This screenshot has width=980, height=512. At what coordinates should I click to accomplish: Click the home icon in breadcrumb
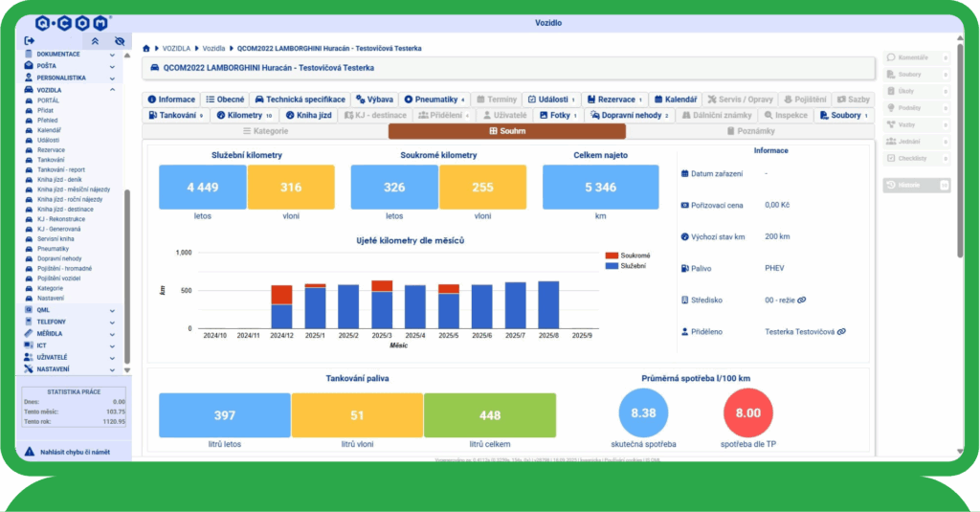146,48
